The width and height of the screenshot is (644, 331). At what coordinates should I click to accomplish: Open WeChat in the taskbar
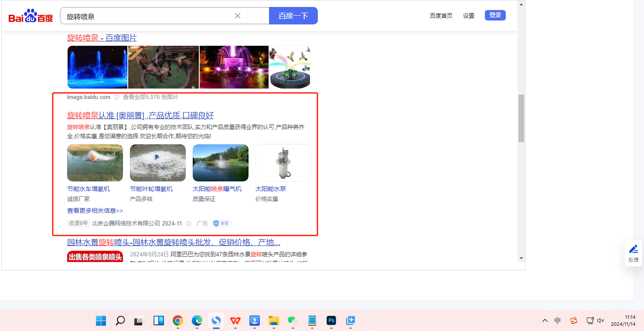pos(292,321)
